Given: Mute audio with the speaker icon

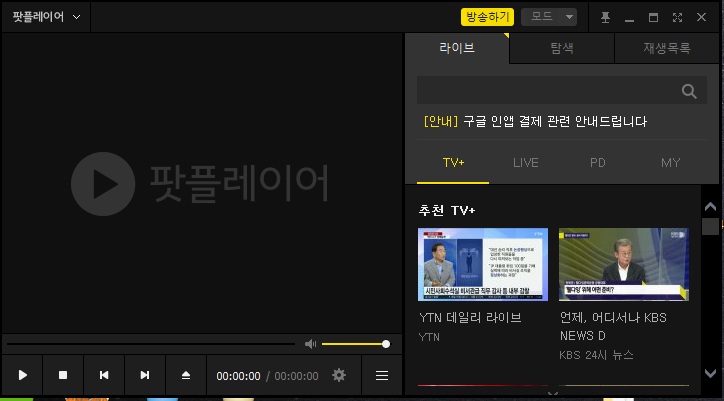Looking at the screenshot, I should point(310,344).
